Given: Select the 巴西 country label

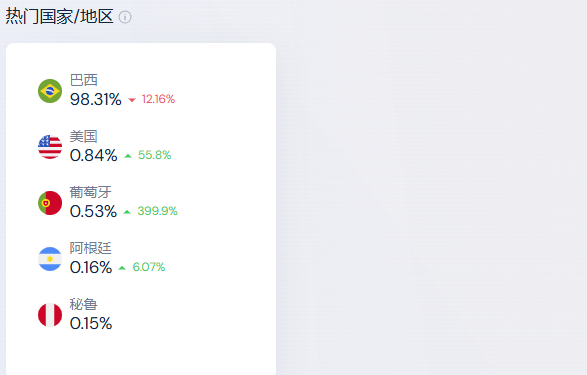Looking at the screenshot, I should pyautogui.click(x=84, y=80).
